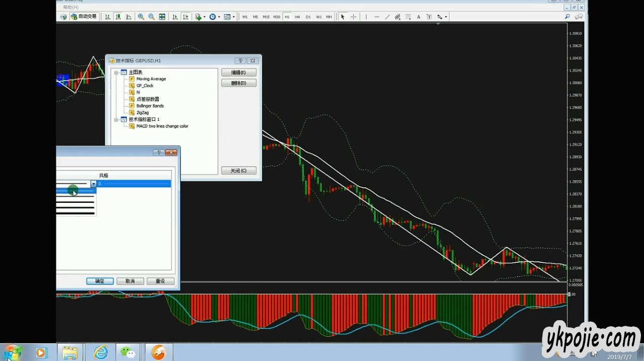Select ZigZag indicator in the list
This screenshot has height=361, width=644.
pyautogui.click(x=142, y=113)
